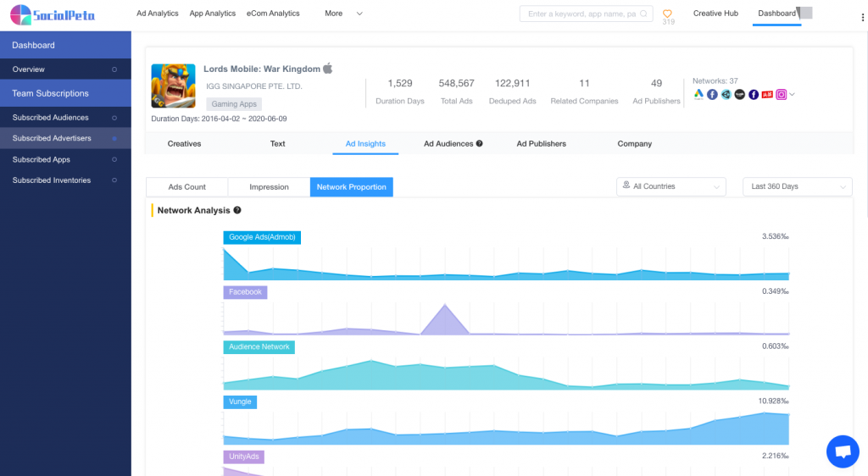Image resolution: width=868 pixels, height=476 pixels.
Task: Select Team Subscriptions in the sidebar
Action: [x=65, y=93]
